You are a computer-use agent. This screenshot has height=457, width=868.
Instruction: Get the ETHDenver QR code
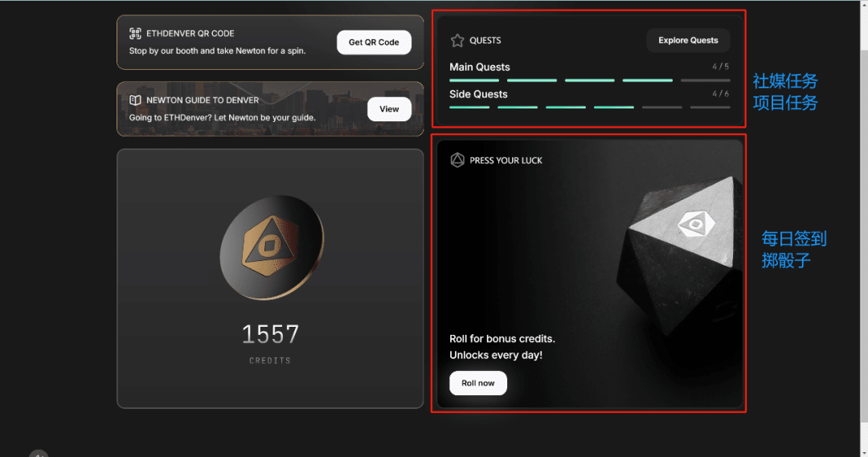click(x=374, y=42)
